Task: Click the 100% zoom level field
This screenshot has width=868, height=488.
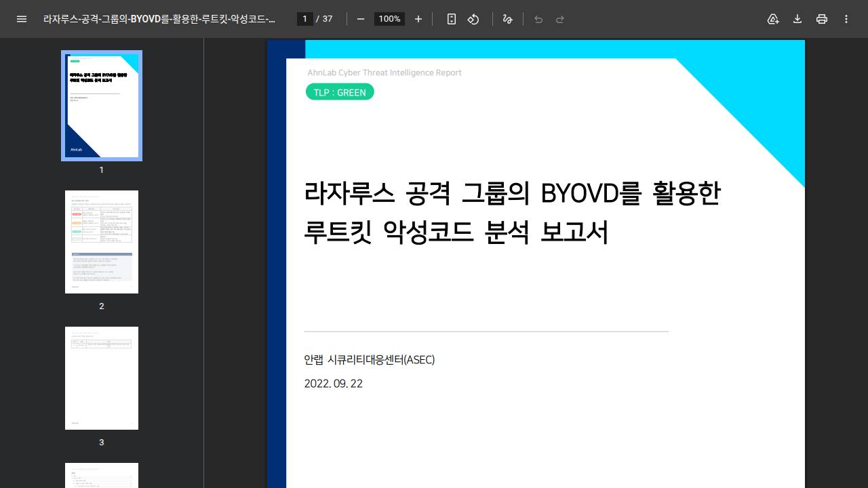Action: (389, 19)
